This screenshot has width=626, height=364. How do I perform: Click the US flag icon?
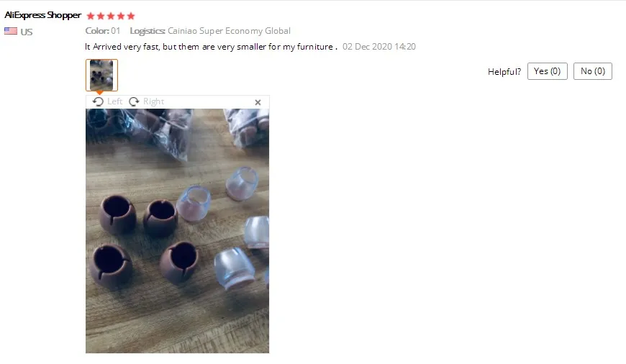pos(11,31)
